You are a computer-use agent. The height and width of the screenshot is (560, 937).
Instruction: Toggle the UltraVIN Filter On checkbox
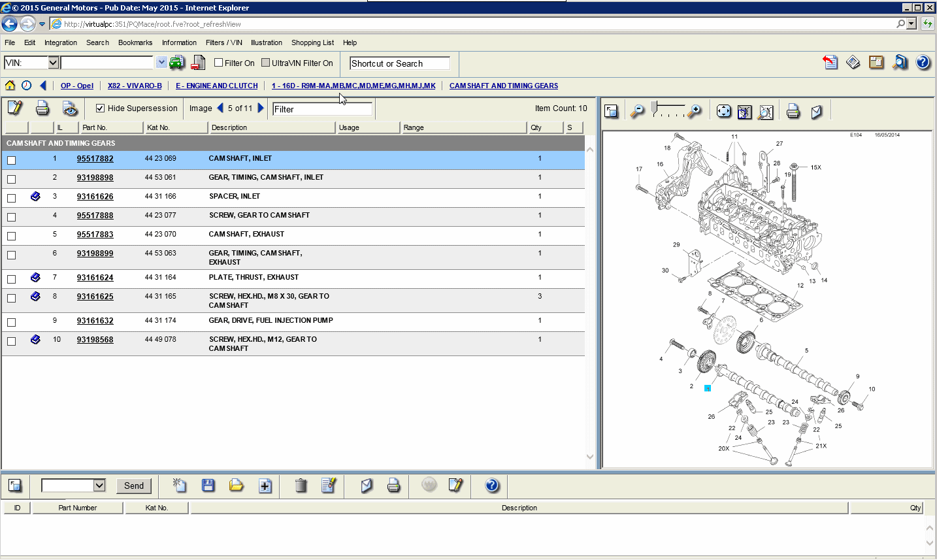[x=265, y=63]
